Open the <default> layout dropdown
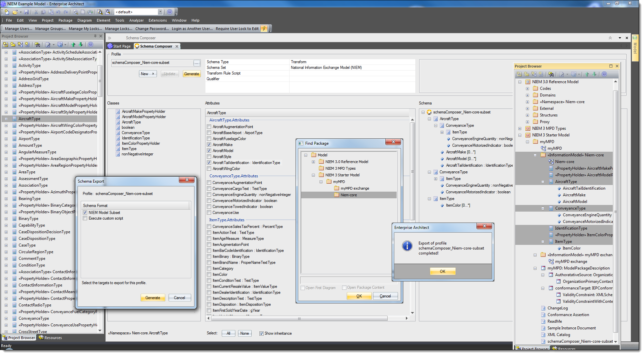This screenshot has height=355, width=644. click(x=160, y=12)
